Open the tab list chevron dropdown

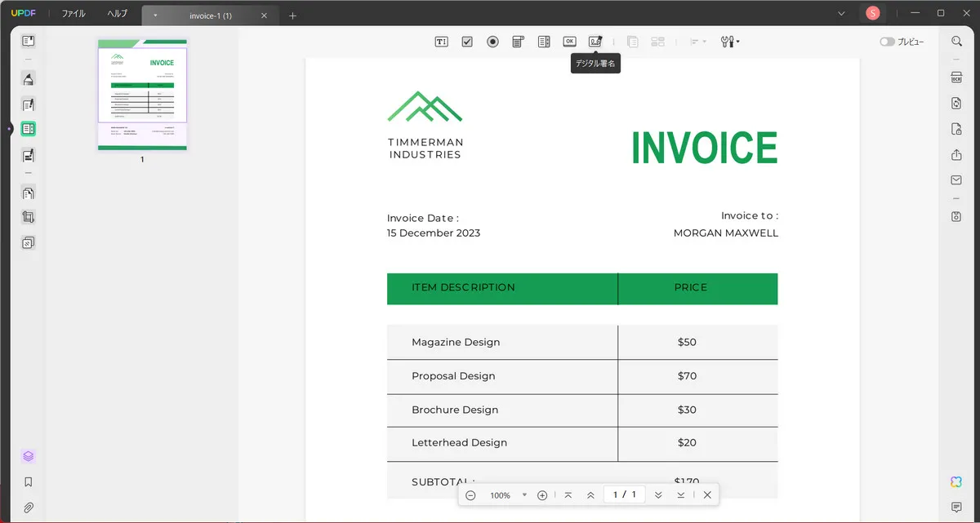[x=842, y=13]
